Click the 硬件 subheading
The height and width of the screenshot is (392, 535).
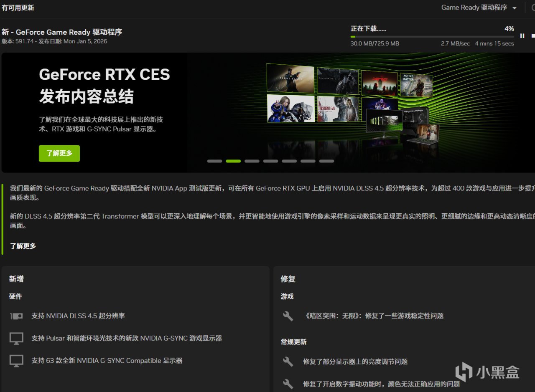point(15,296)
